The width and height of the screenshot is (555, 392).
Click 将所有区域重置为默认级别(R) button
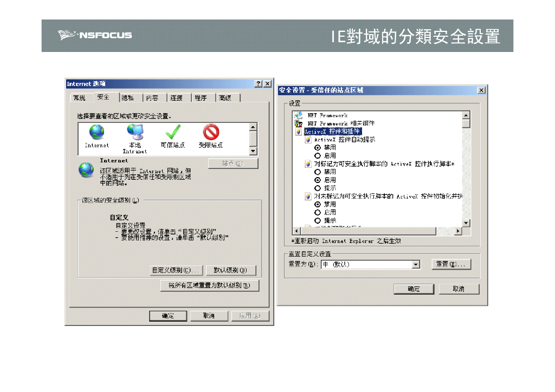pyautogui.click(x=210, y=285)
